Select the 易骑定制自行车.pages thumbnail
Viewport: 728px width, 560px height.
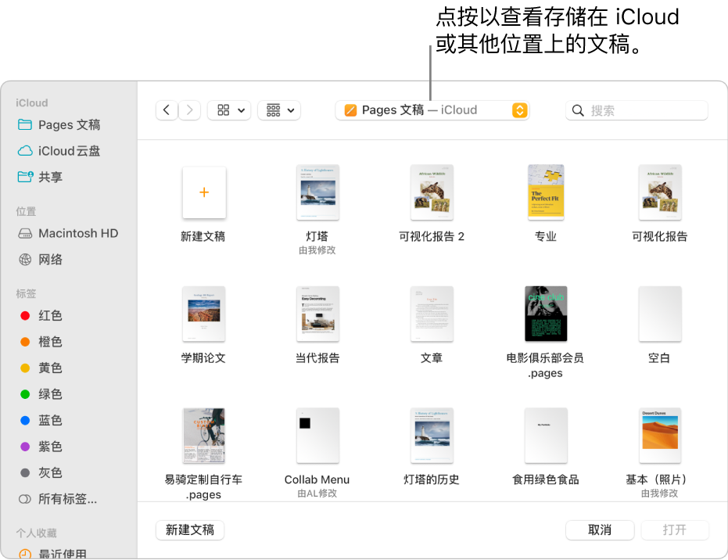[204, 436]
